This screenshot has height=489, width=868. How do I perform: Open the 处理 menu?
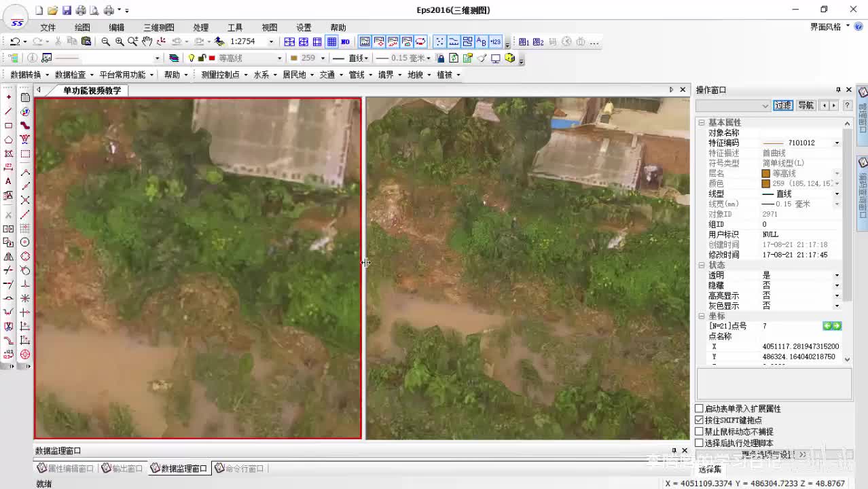200,28
